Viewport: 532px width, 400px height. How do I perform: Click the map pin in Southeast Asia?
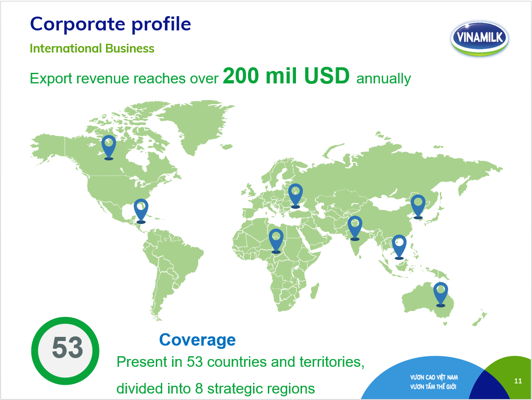point(399,247)
